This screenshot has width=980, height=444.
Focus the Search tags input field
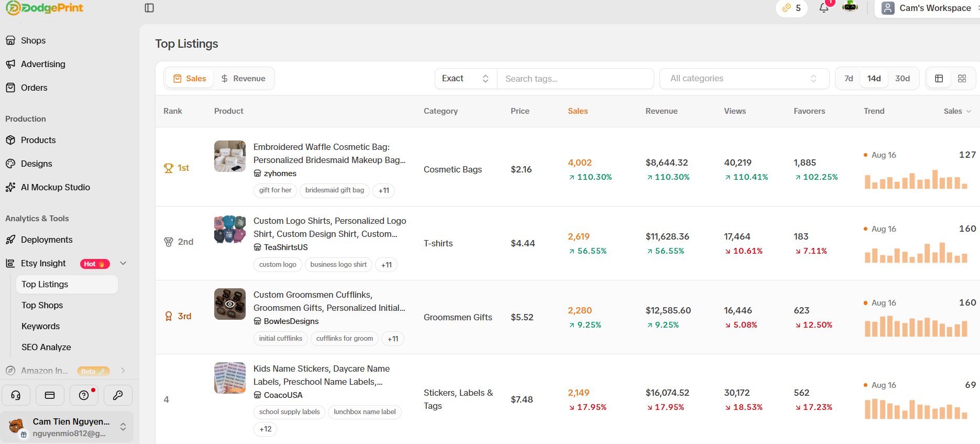[575, 79]
